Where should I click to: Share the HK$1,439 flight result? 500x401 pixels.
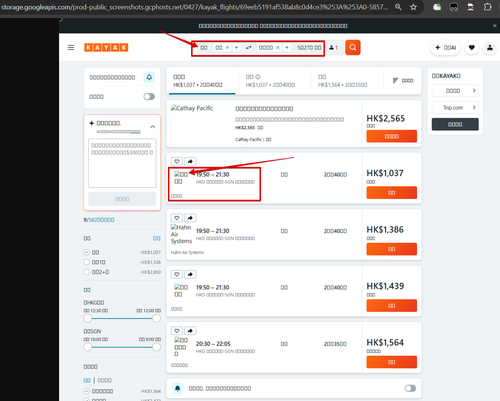(190, 274)
